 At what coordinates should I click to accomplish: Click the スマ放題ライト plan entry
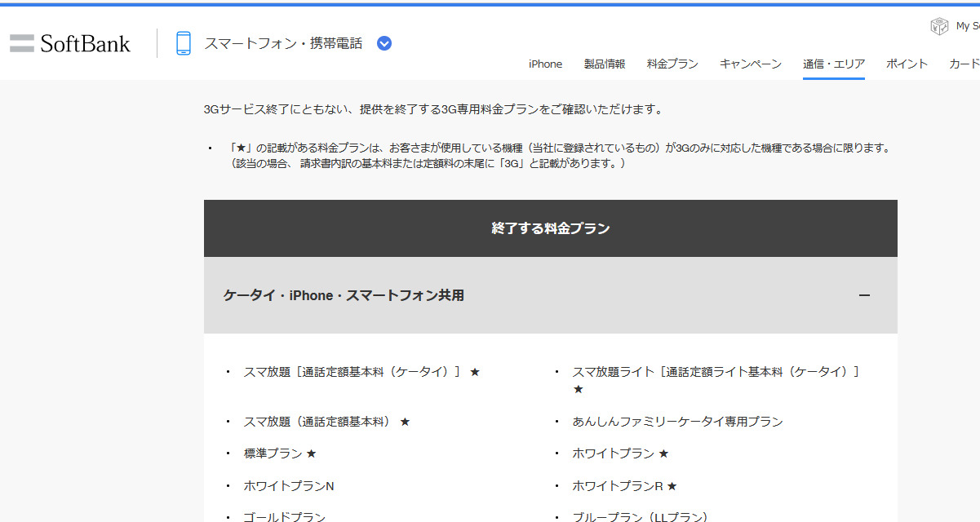(x=716, y=372)
